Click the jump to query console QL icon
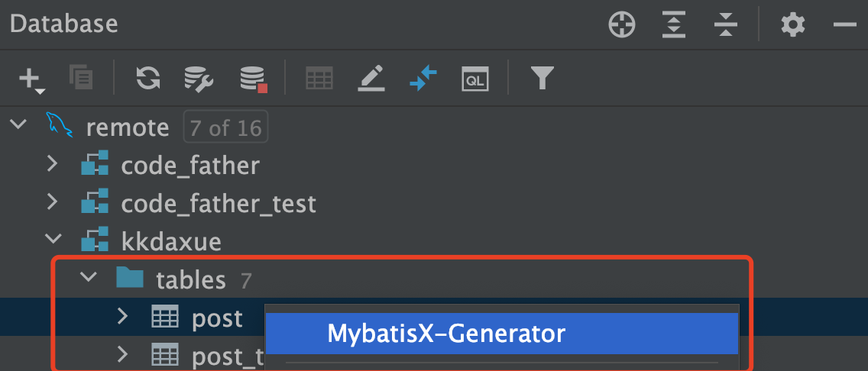This screenshot has width=868, height=371. (x=474, y=78)
